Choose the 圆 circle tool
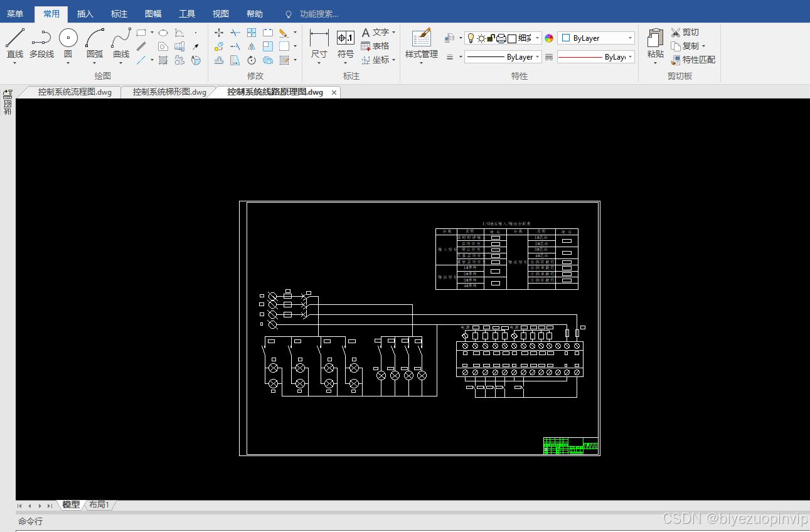Screen dimensions: 810x532 pyautogui.click(x=68, y=44)
